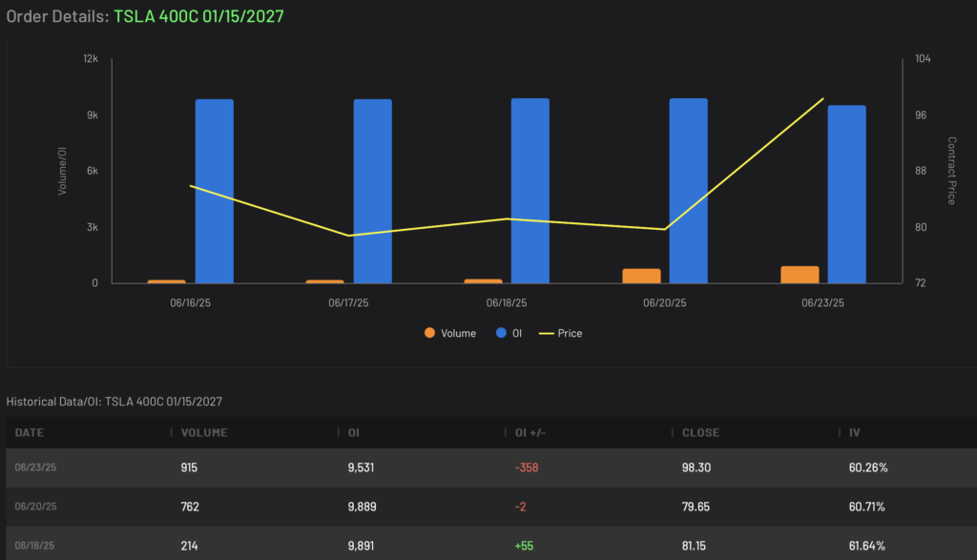Sort table by the OI column header

coord(353,432)
